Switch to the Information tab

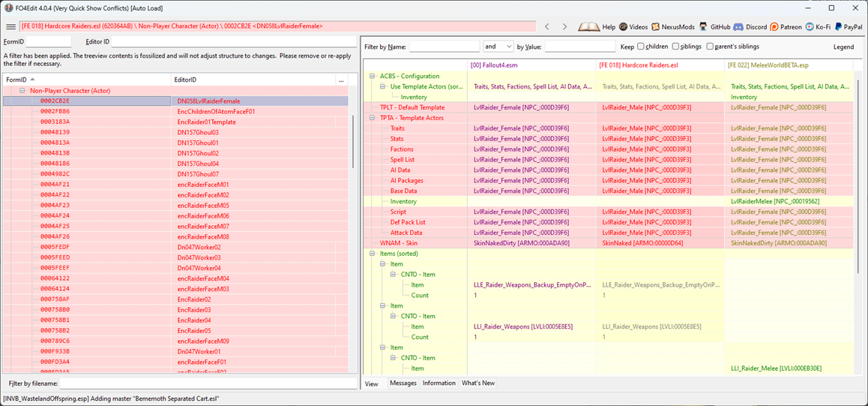click(439, 383)
